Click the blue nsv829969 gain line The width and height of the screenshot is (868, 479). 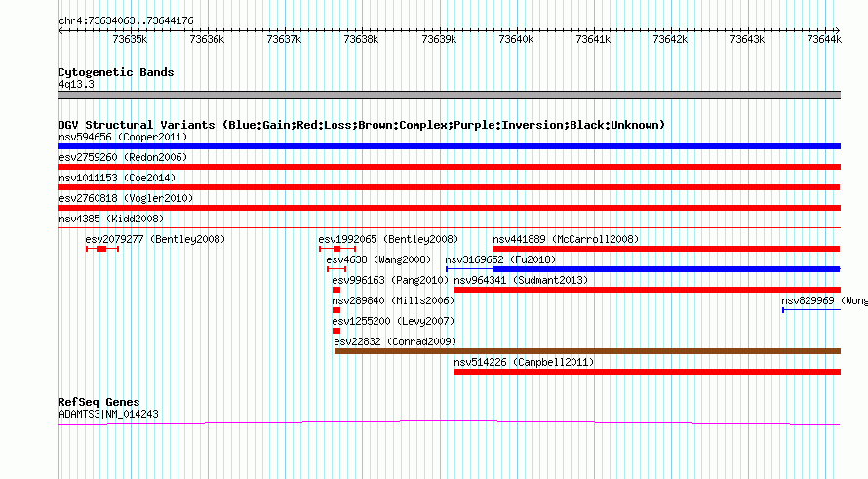(811, 310)
